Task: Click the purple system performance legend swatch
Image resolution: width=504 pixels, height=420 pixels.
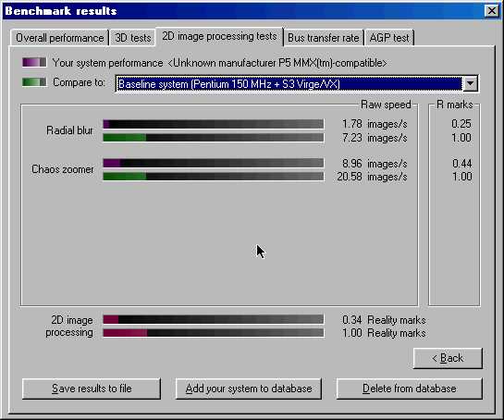Action: (x=34, y=62)
